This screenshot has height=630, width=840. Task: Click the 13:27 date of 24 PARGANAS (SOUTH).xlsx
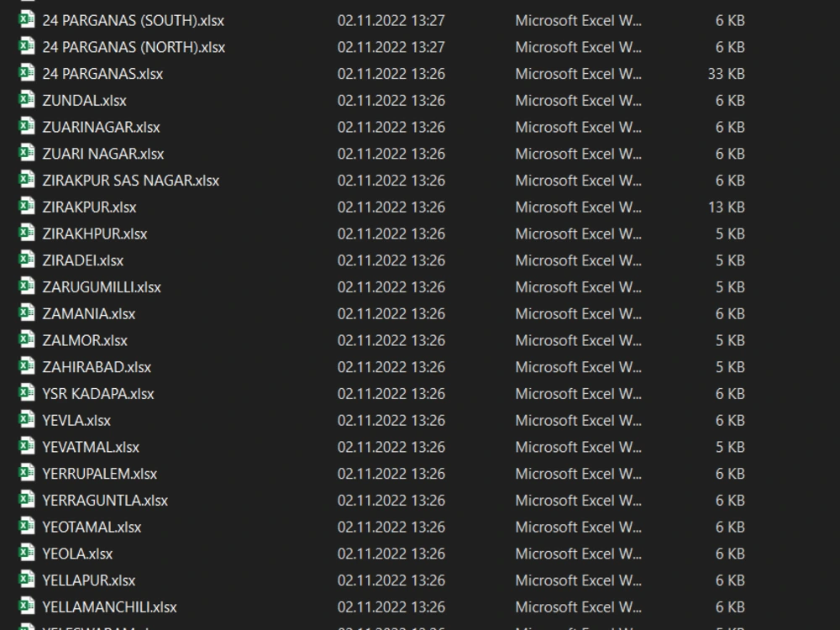click(391, 21)
